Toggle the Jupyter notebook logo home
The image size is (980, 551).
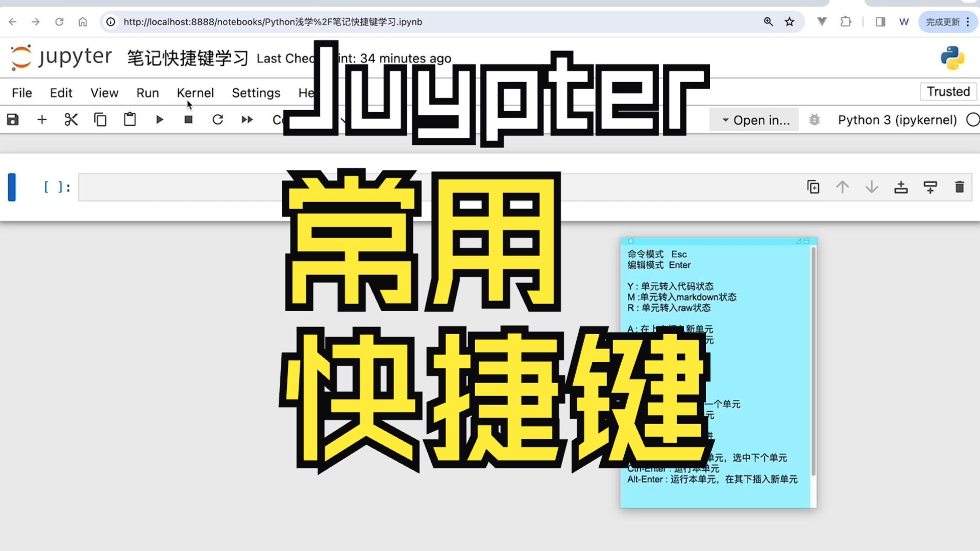click(21, 57)
